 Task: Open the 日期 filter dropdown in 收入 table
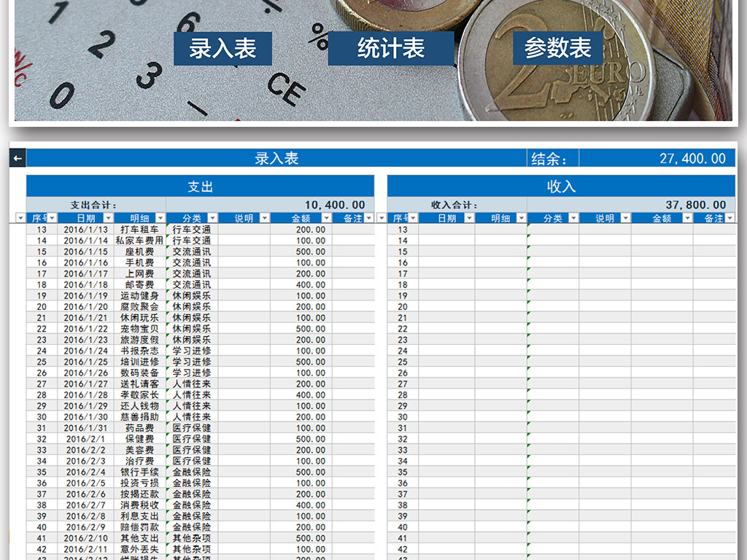tap(469, 218)
